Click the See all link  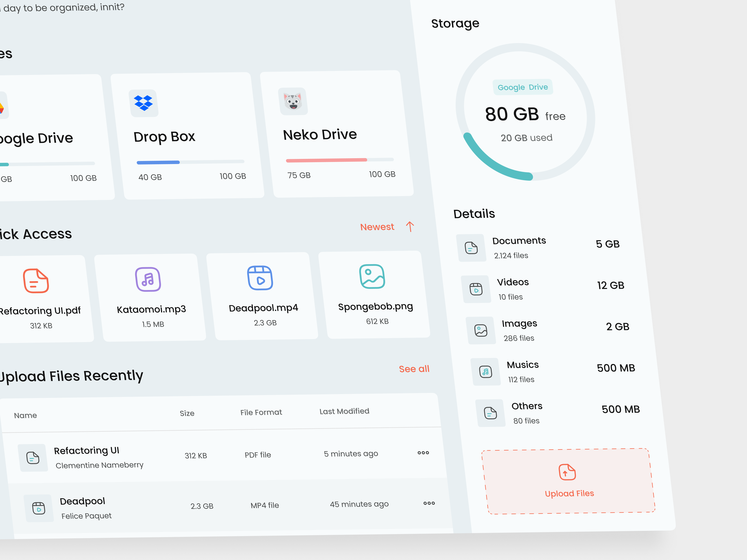[x=414, y=369]
